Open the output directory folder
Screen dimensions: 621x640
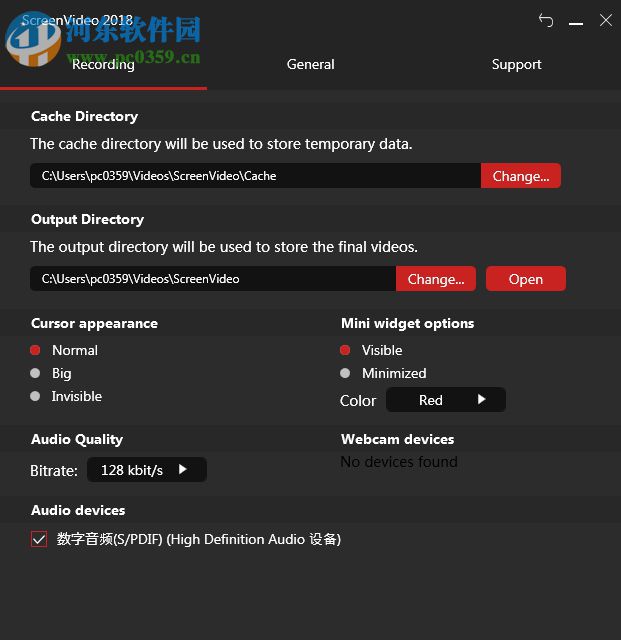coord(525,279)
